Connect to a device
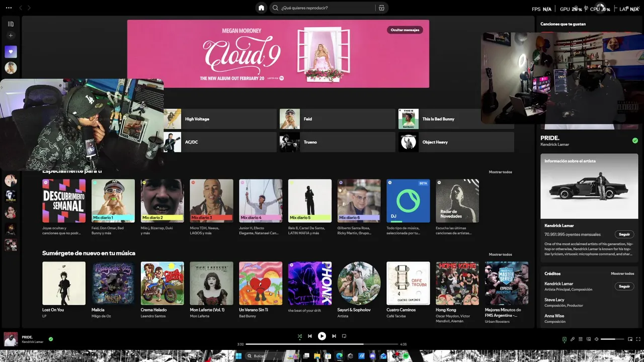The width and height of the screenshot is (644, 362). pyautogui.click(x=589, y=339)
